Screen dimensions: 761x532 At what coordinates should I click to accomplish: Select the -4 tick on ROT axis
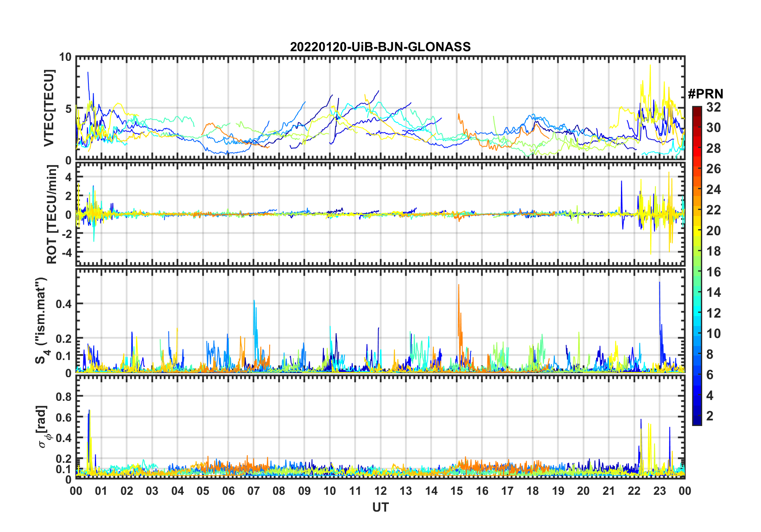(66, 253)
